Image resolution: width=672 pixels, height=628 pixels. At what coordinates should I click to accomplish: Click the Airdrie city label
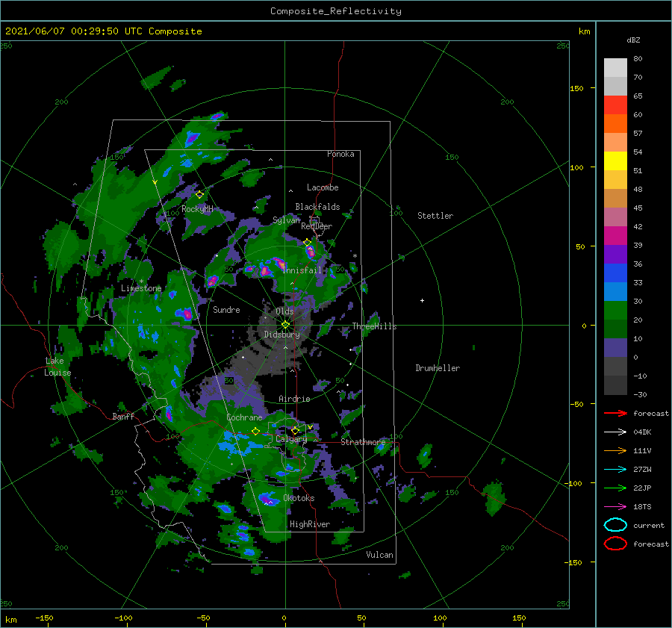pos(294,399)
